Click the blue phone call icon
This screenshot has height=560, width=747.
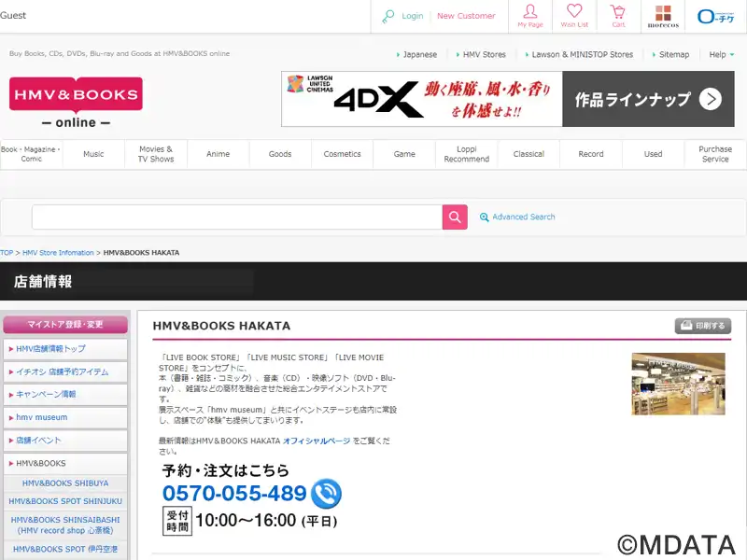pyautogui.click(x=326, y=494)
